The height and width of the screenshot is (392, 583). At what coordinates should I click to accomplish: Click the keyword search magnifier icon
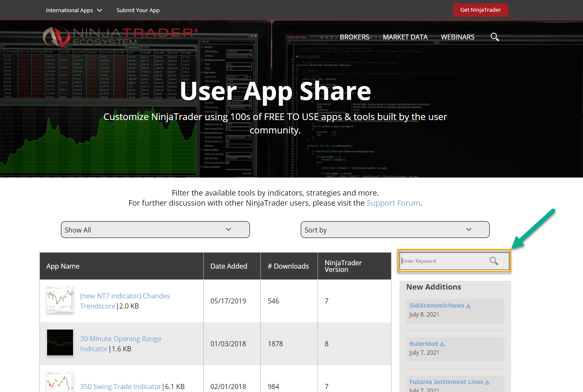pos(494,261)
